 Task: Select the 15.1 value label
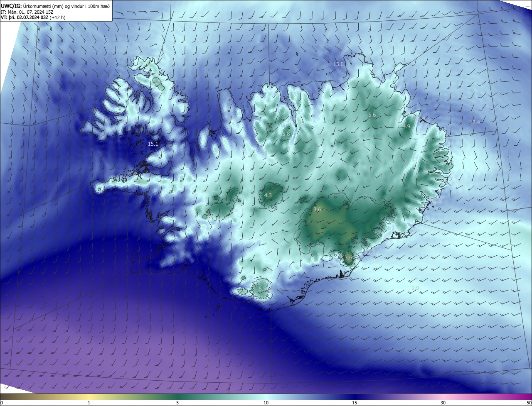pos(153,144)
